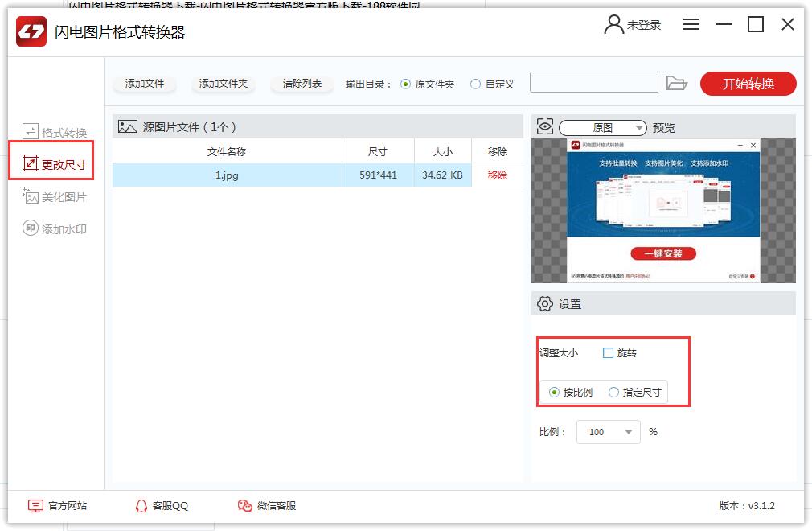Open 微信客服 WeChat icon
Image resolution: width=812 pixels, height=531 pixels.
click(245, 506)
